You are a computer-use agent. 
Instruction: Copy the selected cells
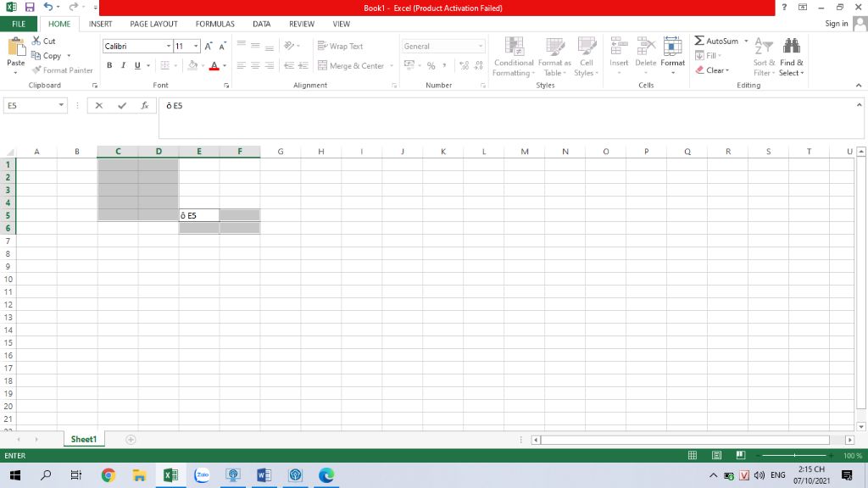pos(46,55)
